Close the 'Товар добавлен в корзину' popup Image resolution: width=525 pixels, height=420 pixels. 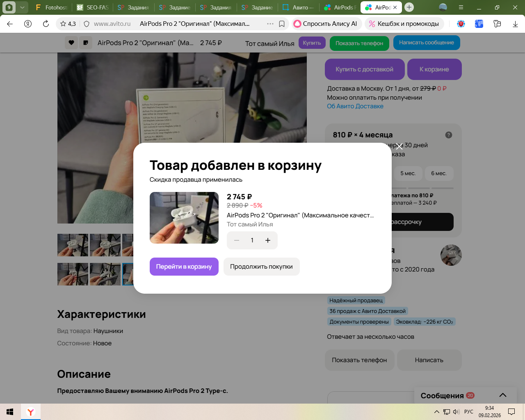[399, 146]
